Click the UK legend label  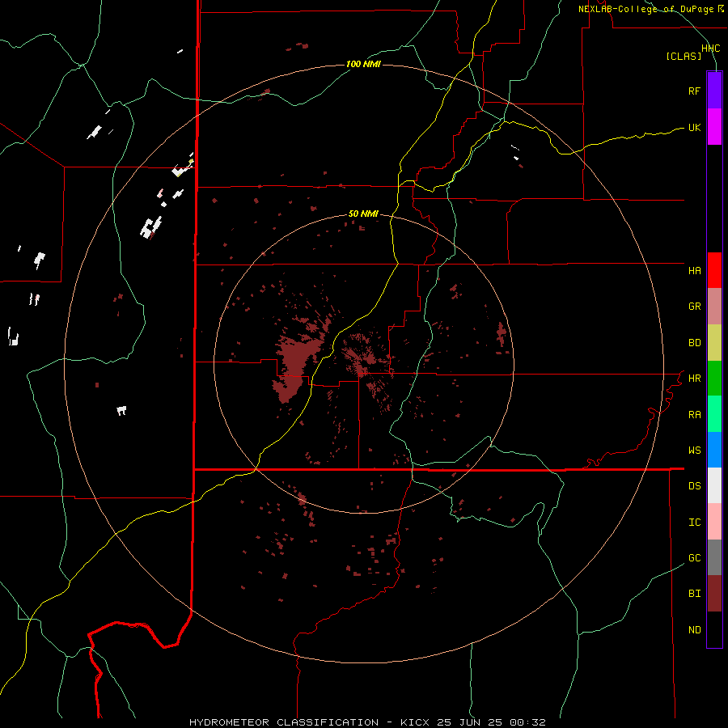[694, 127]
